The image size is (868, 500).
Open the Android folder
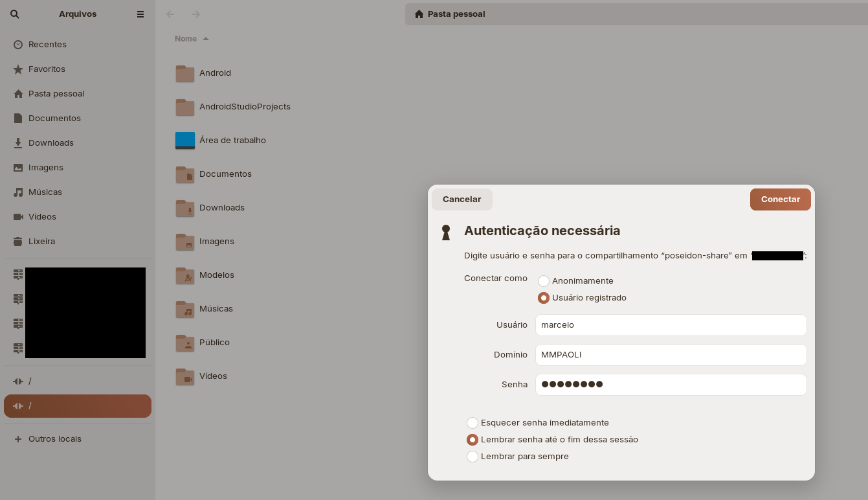pyautogui.click(x=214, y=73)
